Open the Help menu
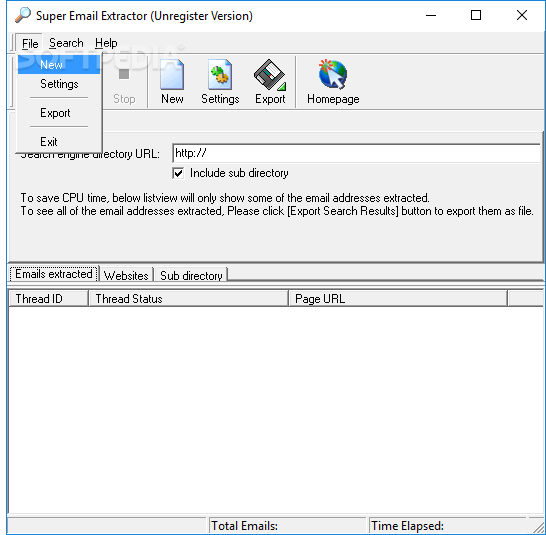This screenshot has height=535, width=546. click(106, 43)
